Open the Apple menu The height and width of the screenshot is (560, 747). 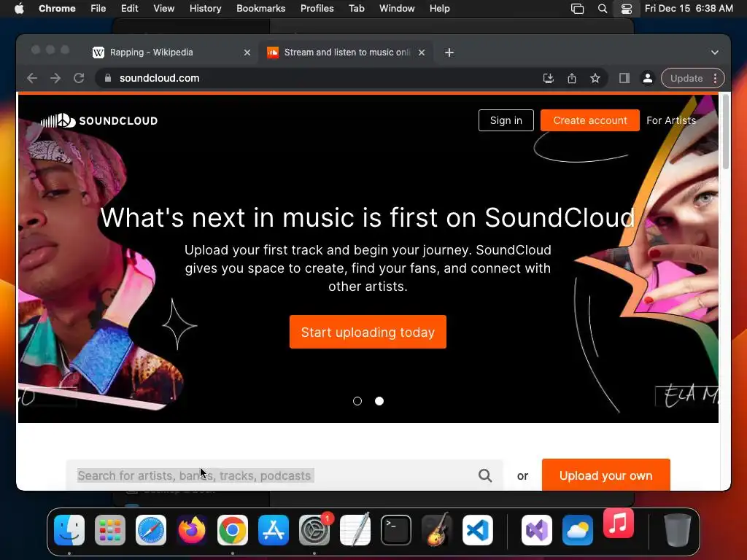tap(19, 9)
